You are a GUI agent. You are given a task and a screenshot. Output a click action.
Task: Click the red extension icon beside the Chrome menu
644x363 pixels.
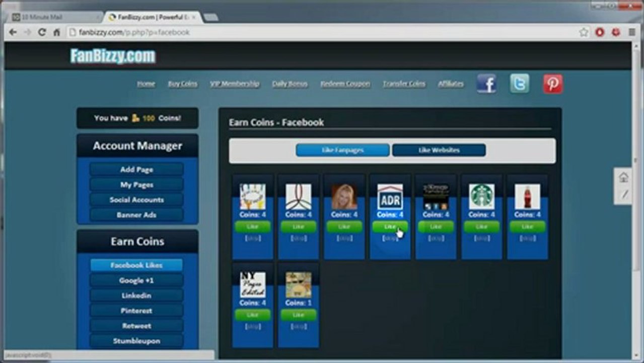(x=616, y=32)
